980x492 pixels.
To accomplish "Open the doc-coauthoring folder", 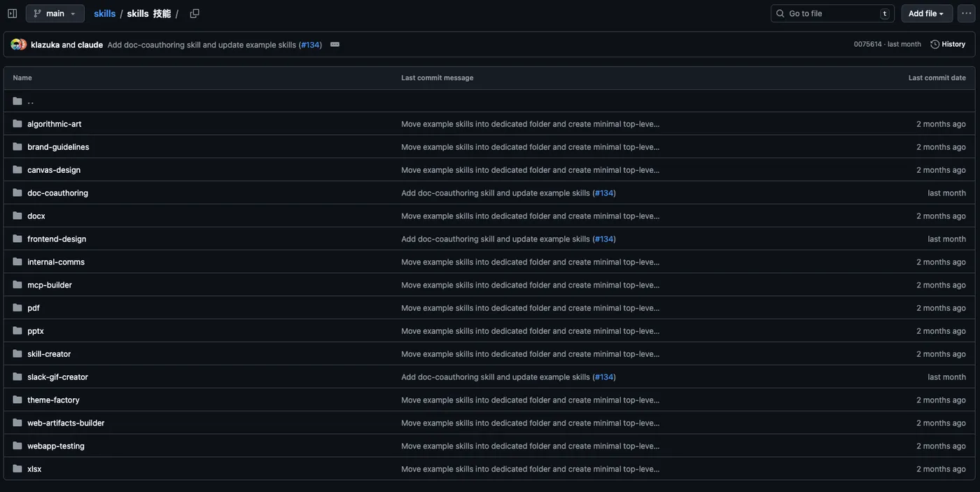I will 57,193.
